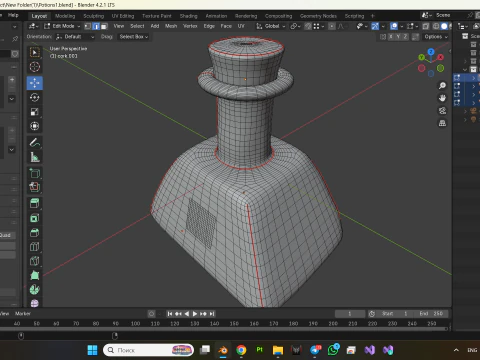Choose the Add Cube tool

35,173
